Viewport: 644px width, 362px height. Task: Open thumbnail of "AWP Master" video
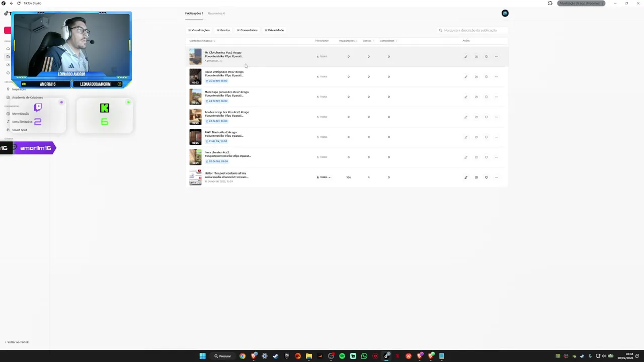coord(195,137)
